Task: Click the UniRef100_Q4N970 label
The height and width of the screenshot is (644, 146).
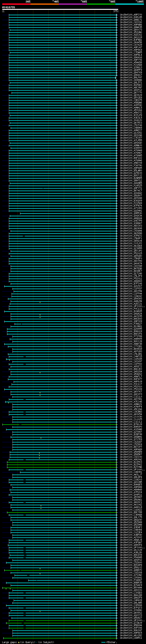Action: 131,570
